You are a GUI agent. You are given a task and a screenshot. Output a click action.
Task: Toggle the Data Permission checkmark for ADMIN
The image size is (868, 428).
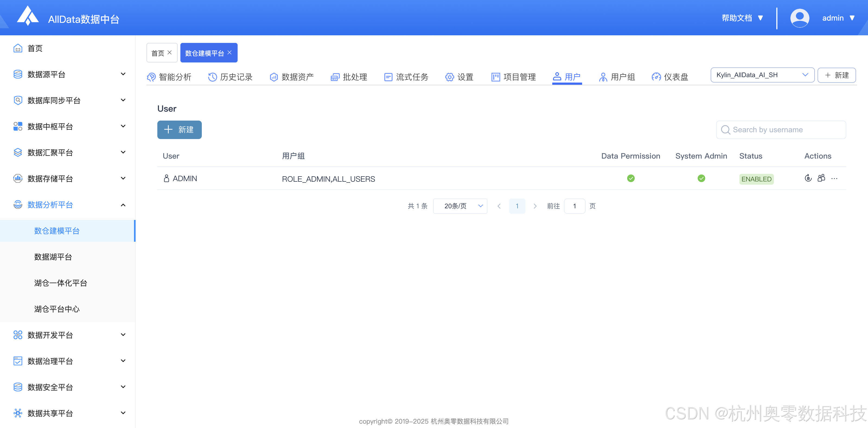pyautogui.click(x=631, y=178)
